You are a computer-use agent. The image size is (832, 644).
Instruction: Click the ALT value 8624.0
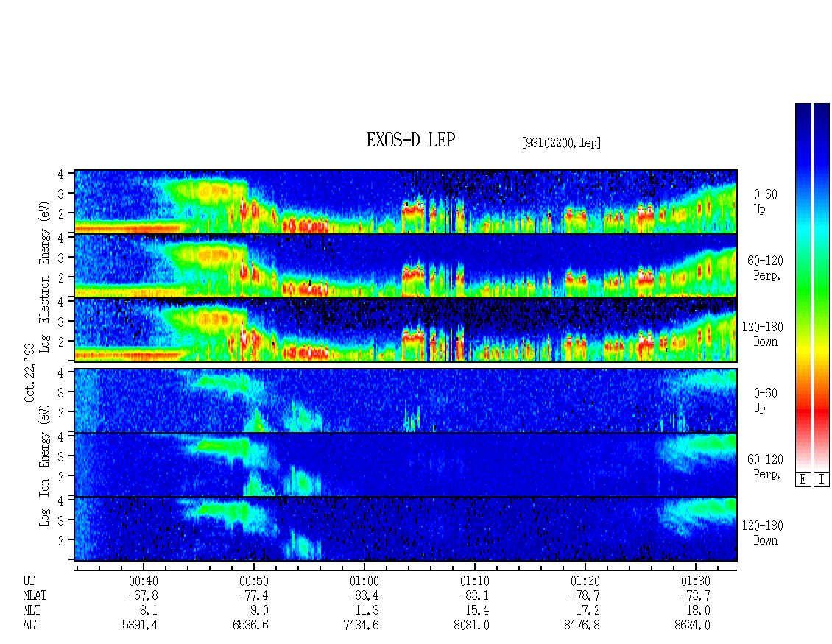click(x=692, y=626)
